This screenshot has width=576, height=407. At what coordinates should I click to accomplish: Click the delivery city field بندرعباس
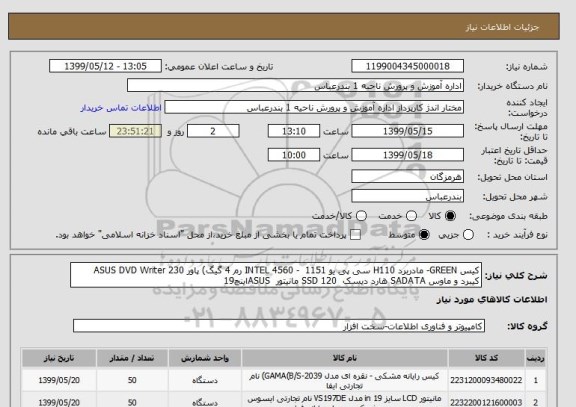pyautogui.click(x=407, y=197)
